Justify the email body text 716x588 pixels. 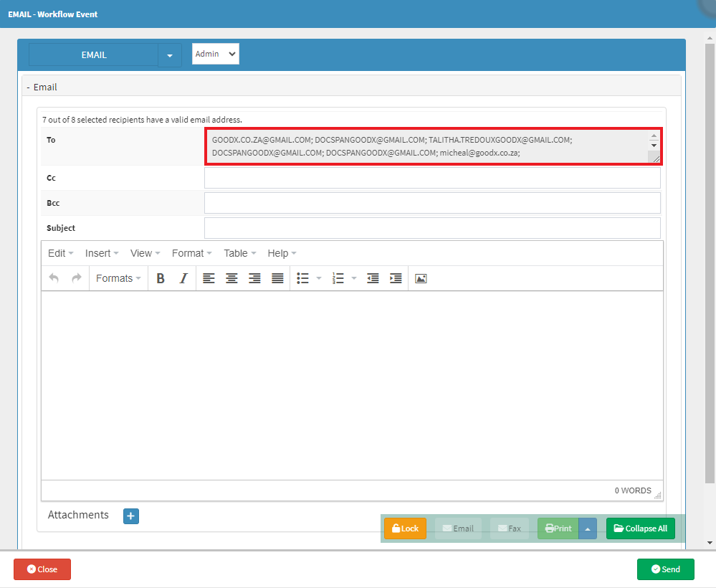click(x=277, y=278)
